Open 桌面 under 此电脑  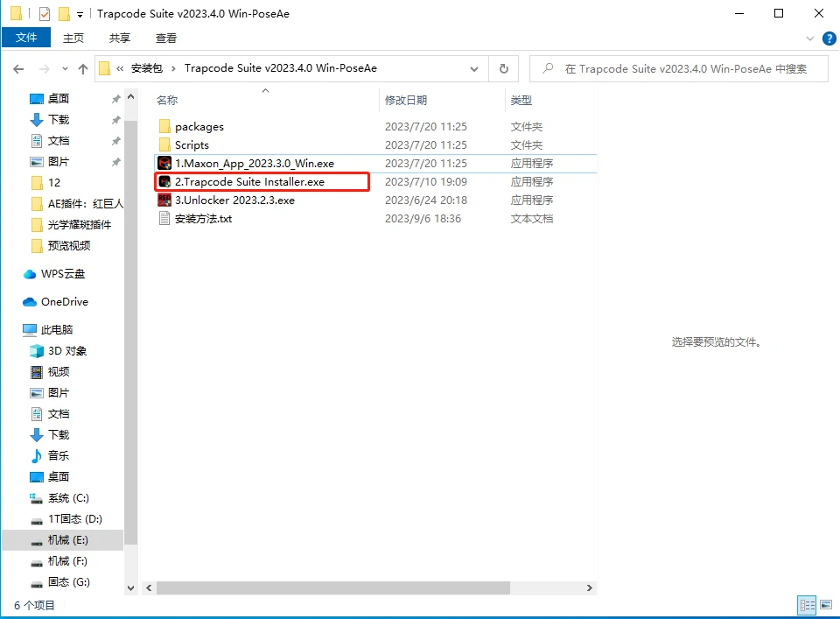(x=59, y=476)
